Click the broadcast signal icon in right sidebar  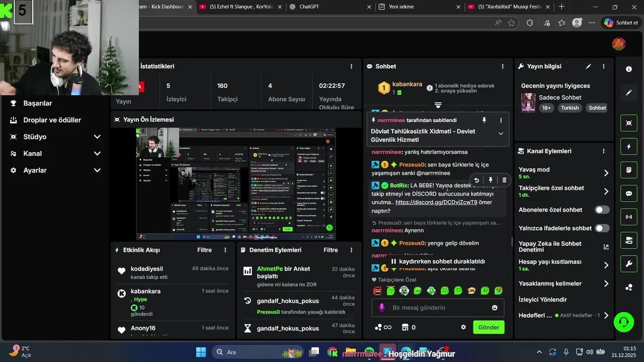(628, 217)
